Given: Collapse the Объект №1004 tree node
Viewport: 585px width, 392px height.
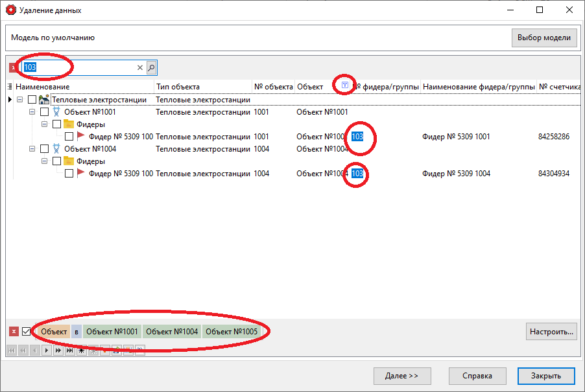Looking at the screenshot, I should pyautogui.click(x=32, y=149).
